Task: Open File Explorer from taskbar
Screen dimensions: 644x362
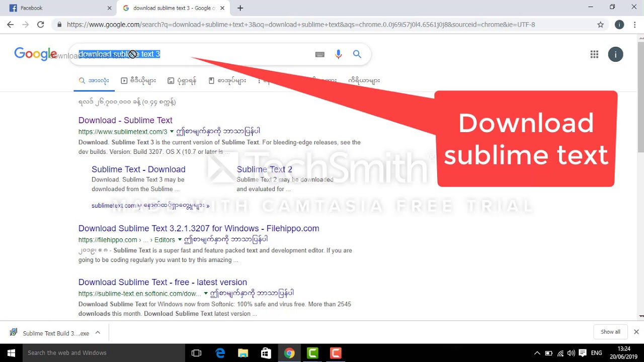Action: [243, 353]
